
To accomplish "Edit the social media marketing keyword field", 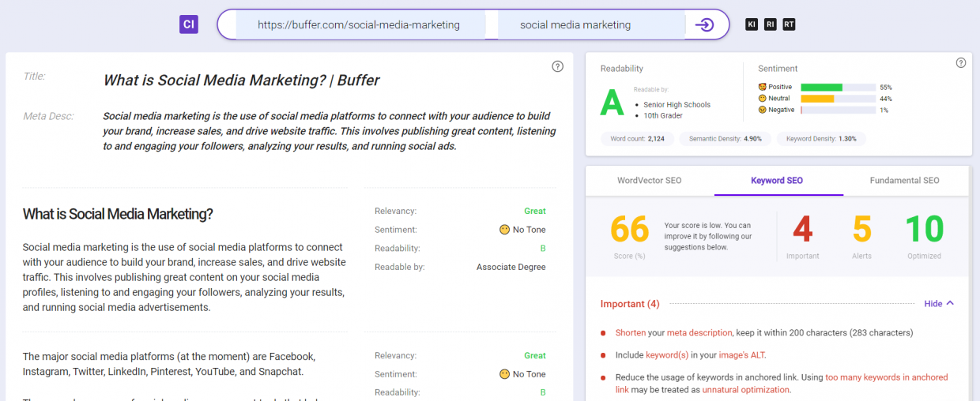I will pos(591,24).
